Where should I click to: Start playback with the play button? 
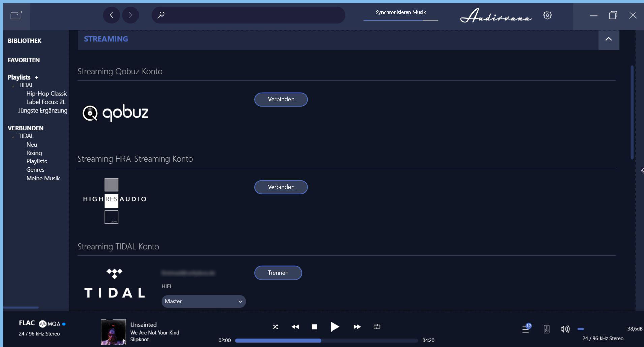pyautogui.click(x=335, y=327)
